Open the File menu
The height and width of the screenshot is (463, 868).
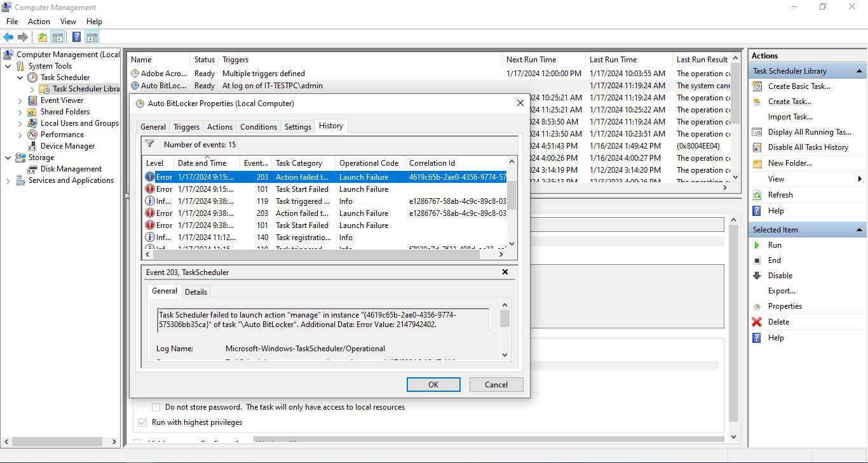click(x=12, y=22)
